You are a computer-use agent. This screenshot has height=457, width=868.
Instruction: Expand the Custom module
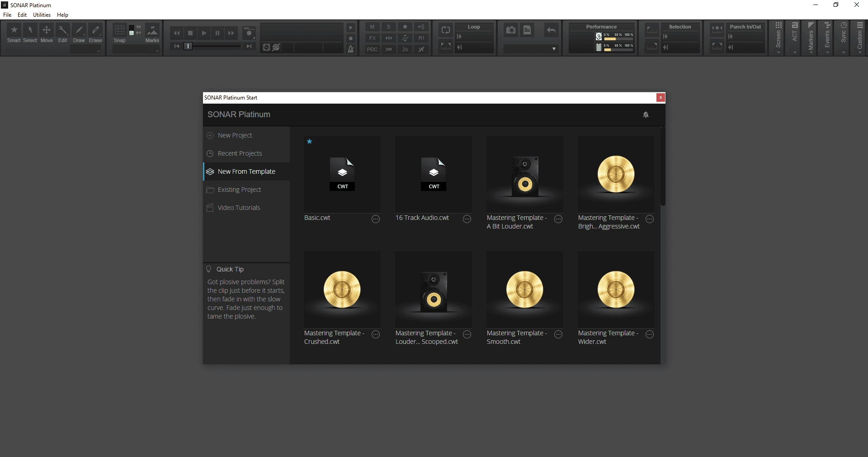[860, 38]
